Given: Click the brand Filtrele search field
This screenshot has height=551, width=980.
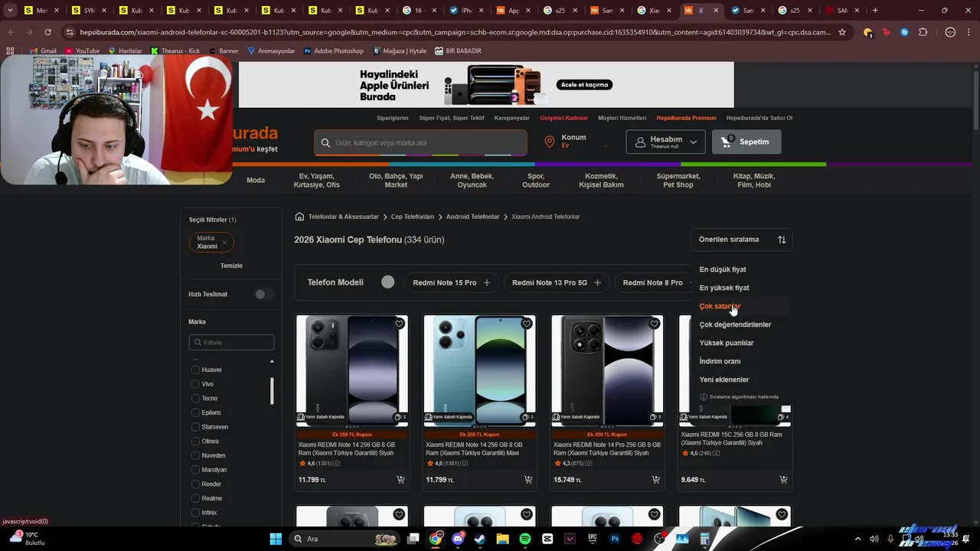Looking at the screenshot, I should click(x=231, y=343).
